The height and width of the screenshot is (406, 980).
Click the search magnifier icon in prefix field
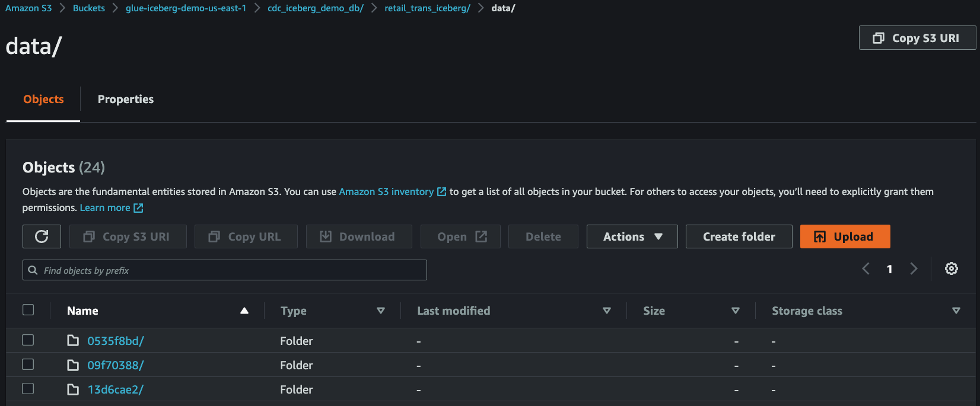[x=33, y=270]
